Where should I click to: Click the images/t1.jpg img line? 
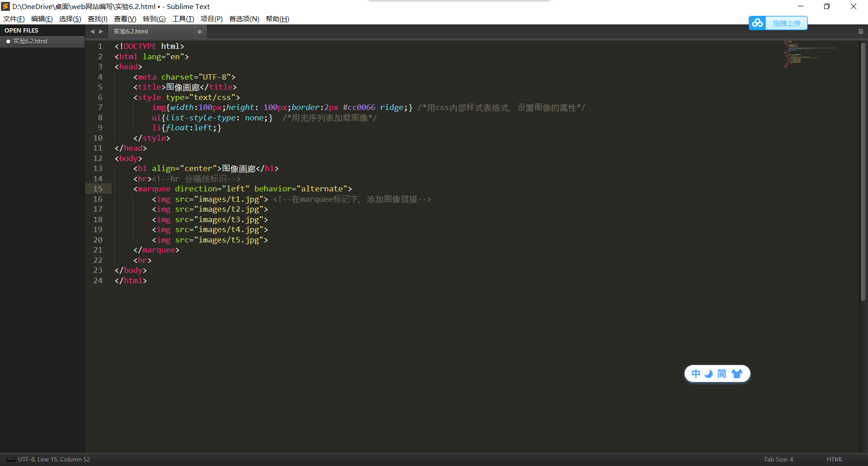coord(210,199)
